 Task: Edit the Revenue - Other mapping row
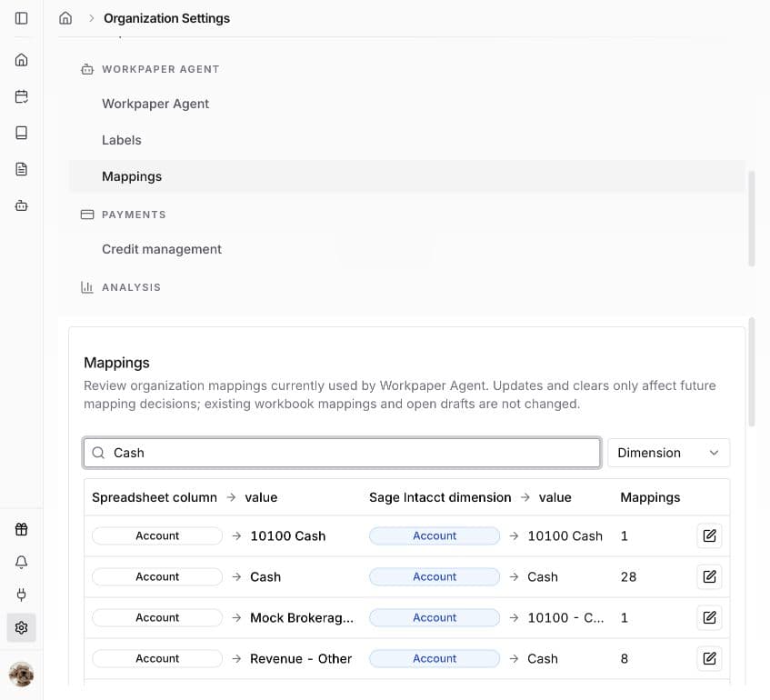709,658
